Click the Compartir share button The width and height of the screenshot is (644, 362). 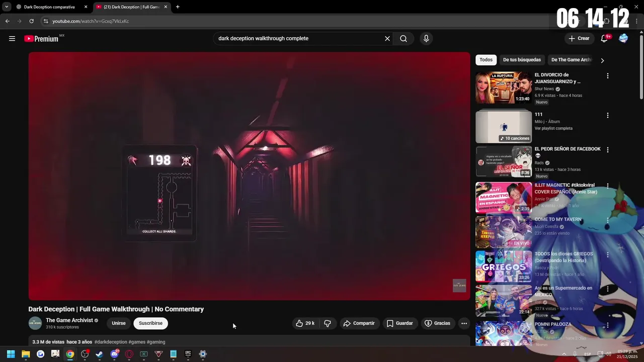[359, 323]
